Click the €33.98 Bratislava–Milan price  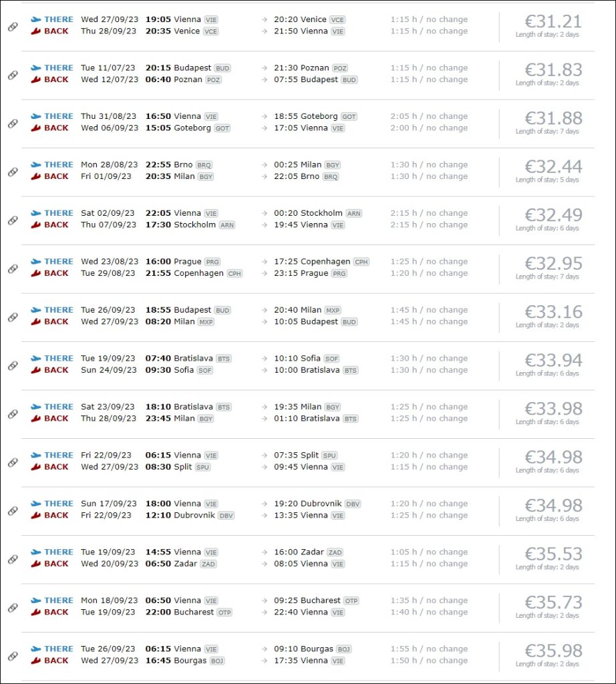coord(553,409)
